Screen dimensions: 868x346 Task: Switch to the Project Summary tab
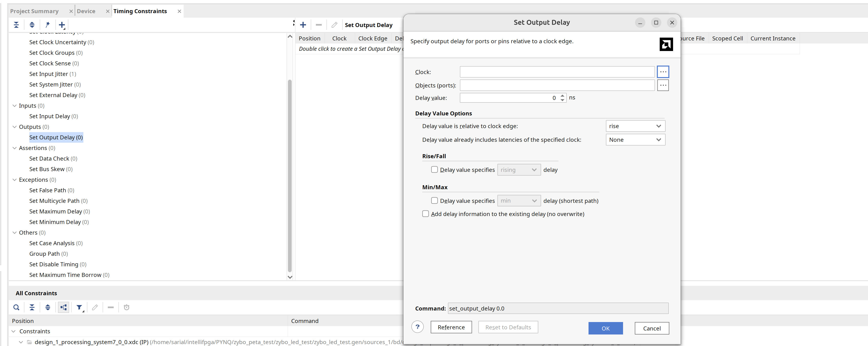[x=34, y=11]
